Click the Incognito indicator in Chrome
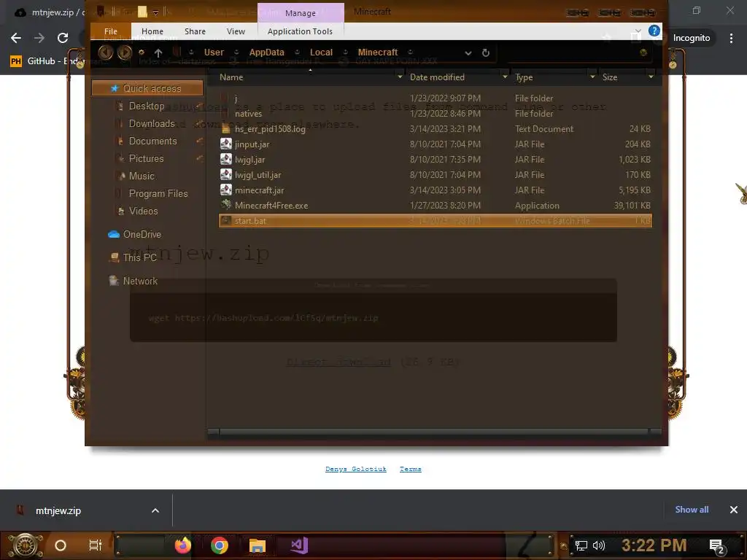 coord(692,38)
